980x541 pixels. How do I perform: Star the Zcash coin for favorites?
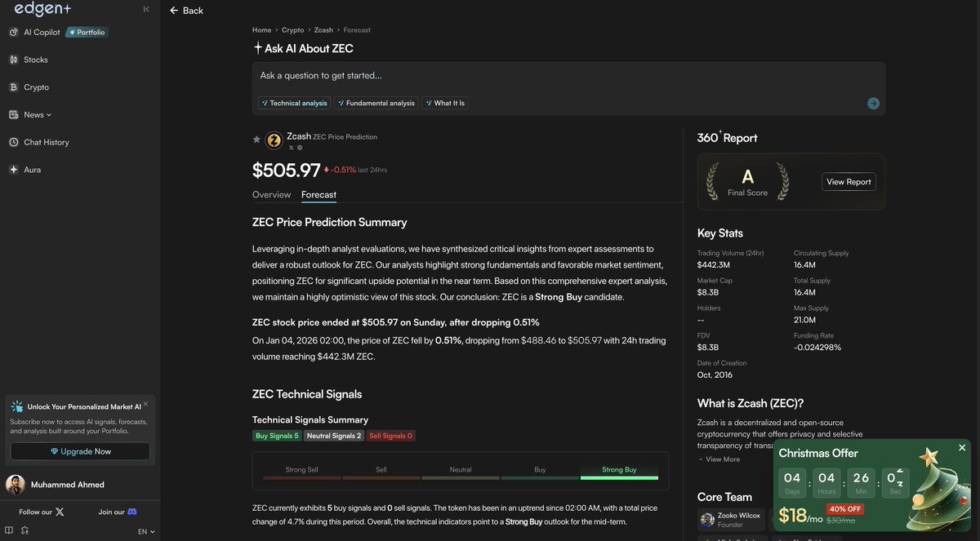256,140
